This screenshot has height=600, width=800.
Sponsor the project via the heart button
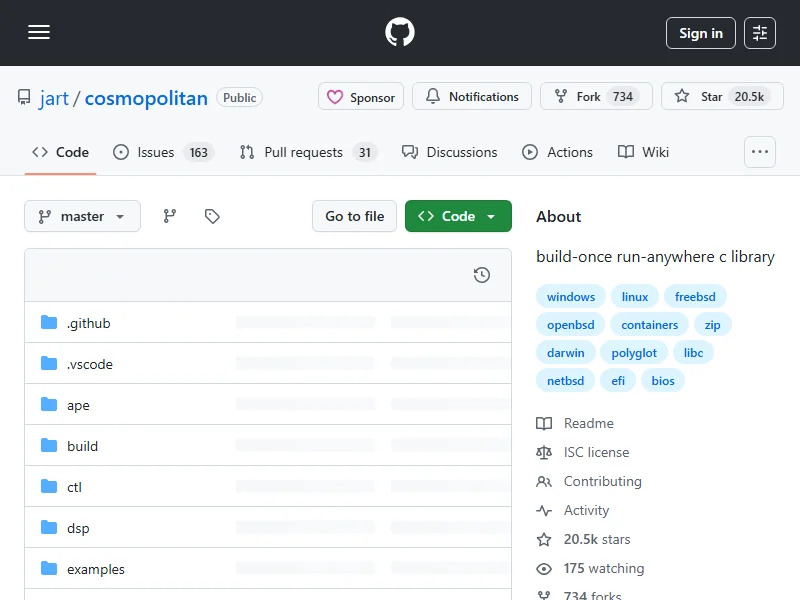361,97
